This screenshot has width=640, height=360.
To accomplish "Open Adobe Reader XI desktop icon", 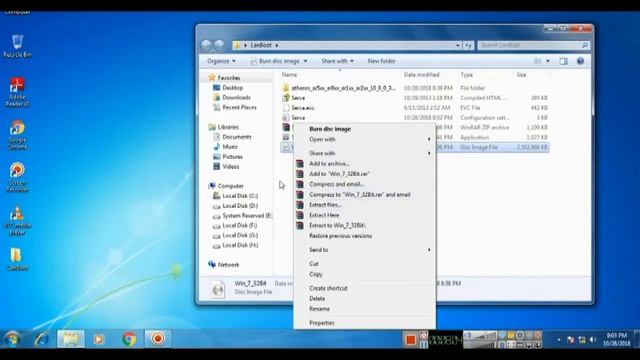I will [x=17, y=92].
